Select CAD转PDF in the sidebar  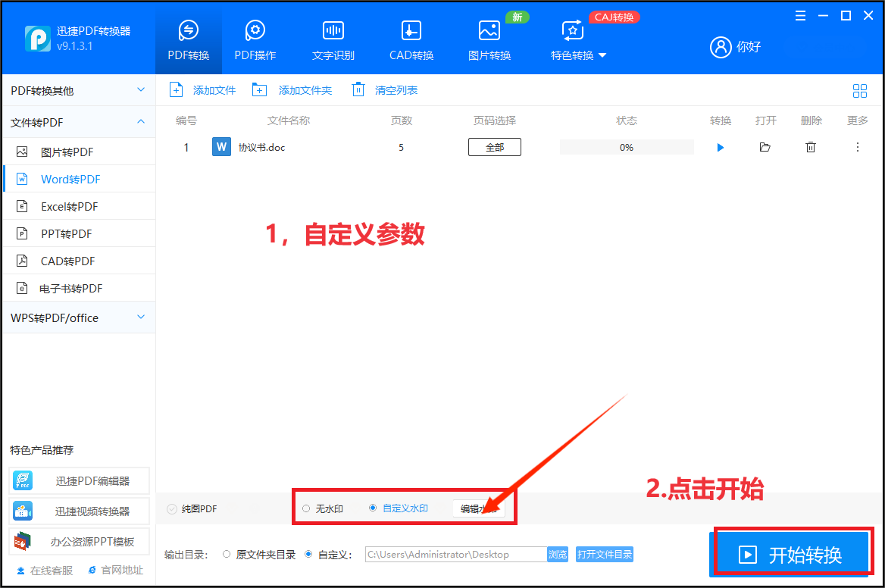[x=80, y=261]
